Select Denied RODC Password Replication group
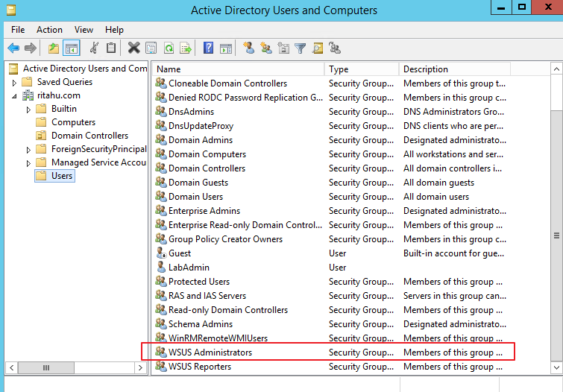Screen dimensions: 563x392 point(245,98)
